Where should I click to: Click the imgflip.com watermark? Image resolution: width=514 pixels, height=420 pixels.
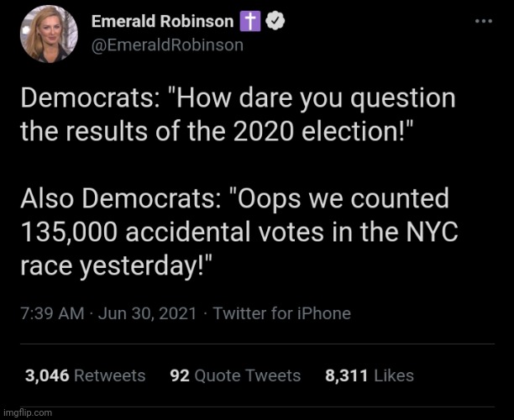point(27,412)
